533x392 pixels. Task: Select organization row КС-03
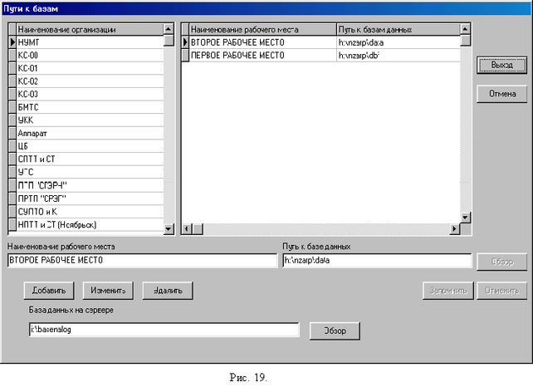pyautogui.click(x=90, y=94)
